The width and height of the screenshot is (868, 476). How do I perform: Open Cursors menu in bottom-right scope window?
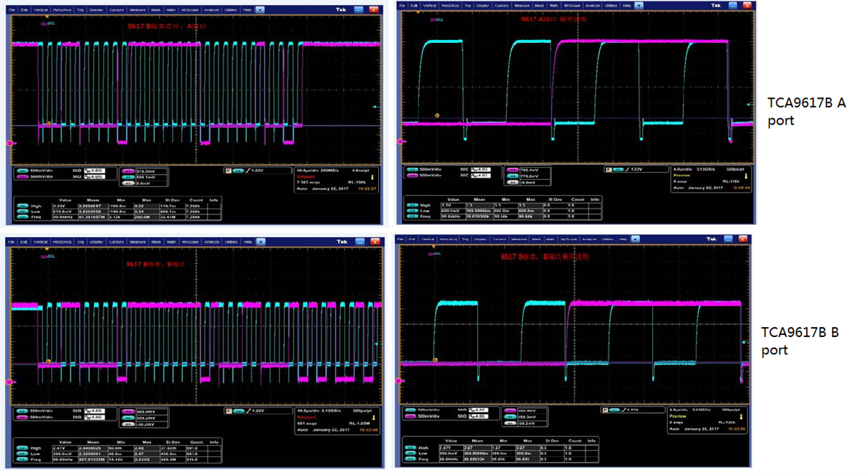(498, 238)
